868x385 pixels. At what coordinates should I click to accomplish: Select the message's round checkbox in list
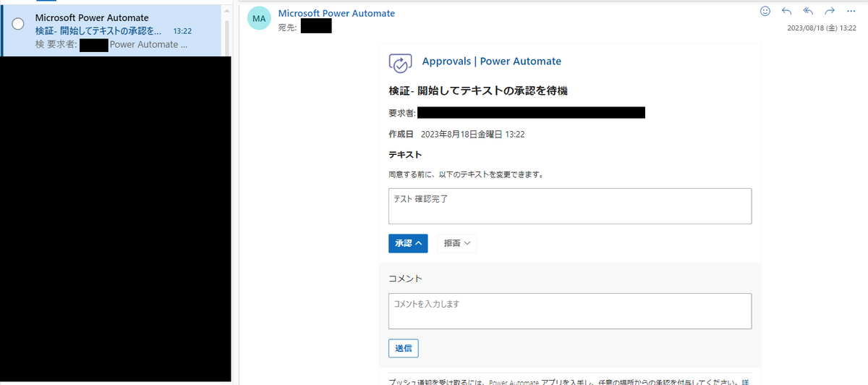(x=19, y=23)
